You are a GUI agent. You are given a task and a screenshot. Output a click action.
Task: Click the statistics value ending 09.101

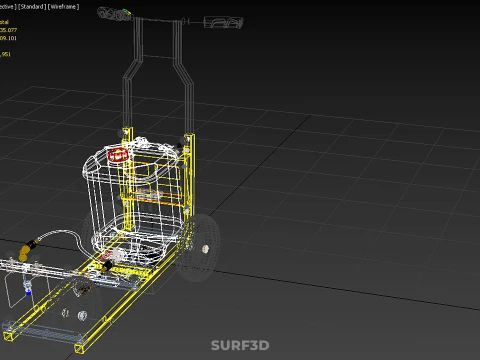coord(8,38)
